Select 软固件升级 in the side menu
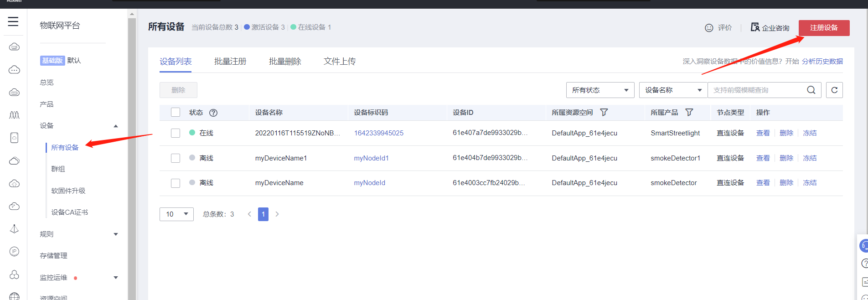This screenshot has width=868, height=300. tap(68, 191)
